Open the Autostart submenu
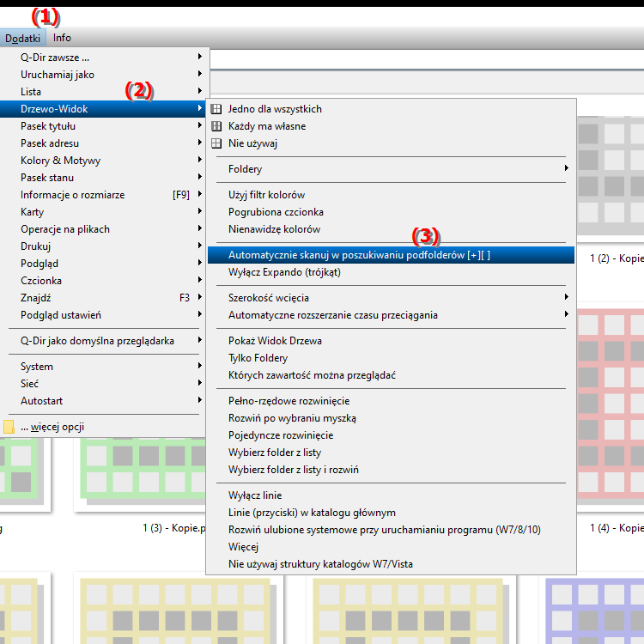Image resolution: width=644 pixels, height=644 pixels. pyautogui.click(x=103, y=401)
